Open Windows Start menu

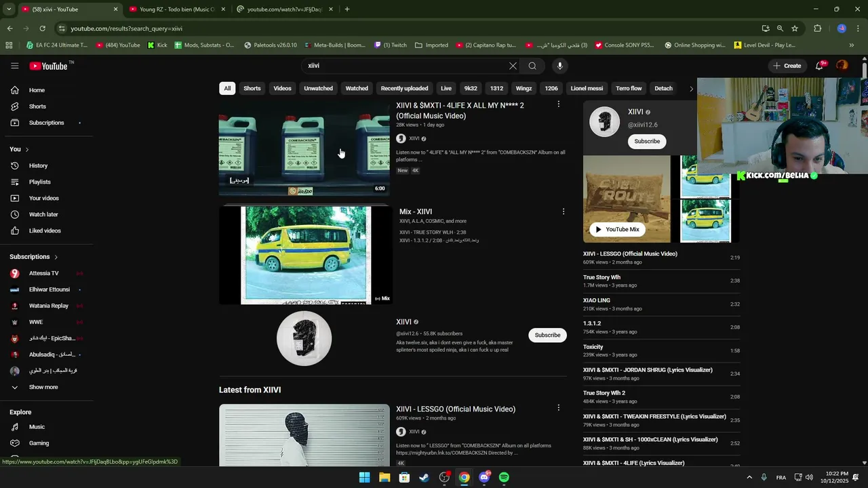click(364, 477)
